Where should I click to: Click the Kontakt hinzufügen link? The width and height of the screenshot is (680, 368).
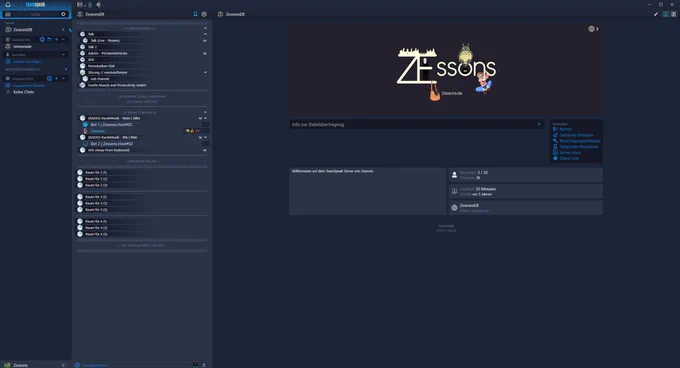pyautogui.click(x=27, y=62)
